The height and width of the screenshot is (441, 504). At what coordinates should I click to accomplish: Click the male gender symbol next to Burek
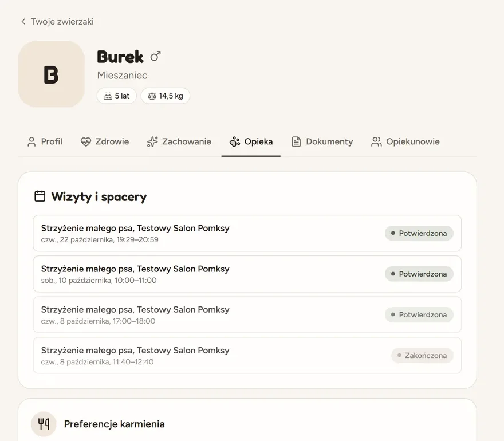155,56
